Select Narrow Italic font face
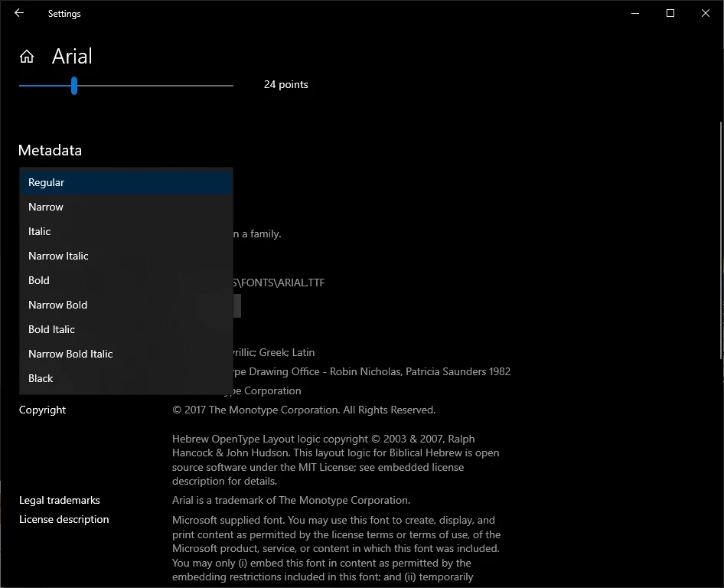This screenshot has width=724, height=588. click(x=126, y=256)
